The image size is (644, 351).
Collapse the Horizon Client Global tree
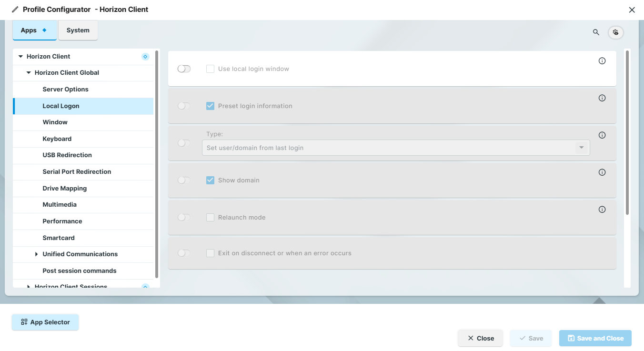(x=29, y=72)
